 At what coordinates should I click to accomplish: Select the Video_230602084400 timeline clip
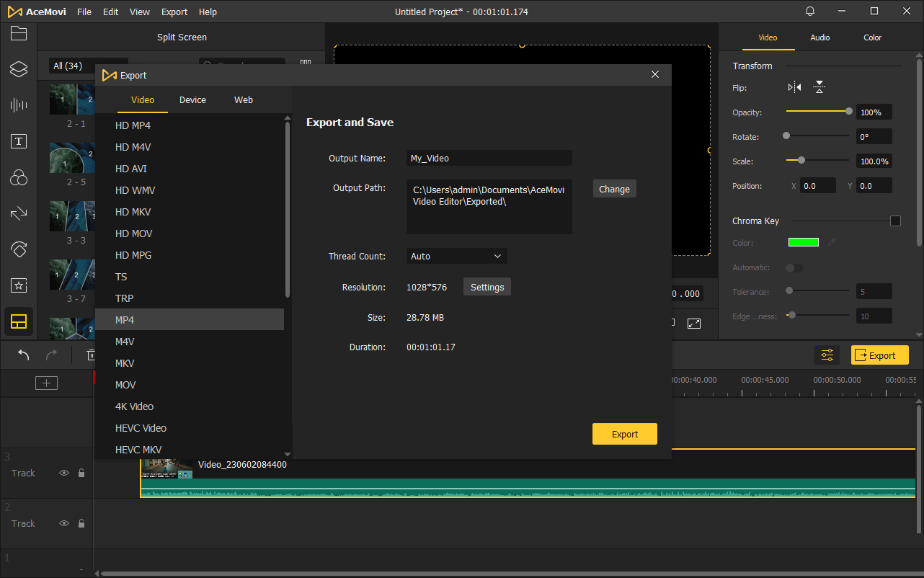pyautogui.click(x=528, y=473)
